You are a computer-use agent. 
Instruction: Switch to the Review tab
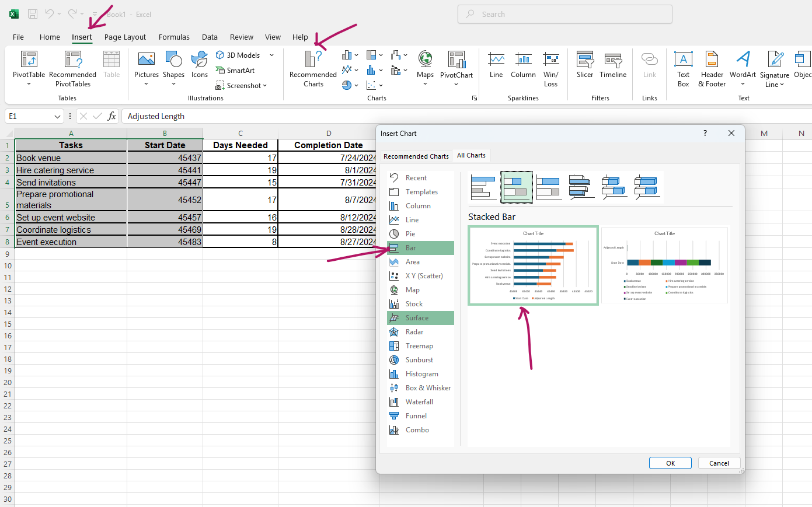click(x=241, y=37)
